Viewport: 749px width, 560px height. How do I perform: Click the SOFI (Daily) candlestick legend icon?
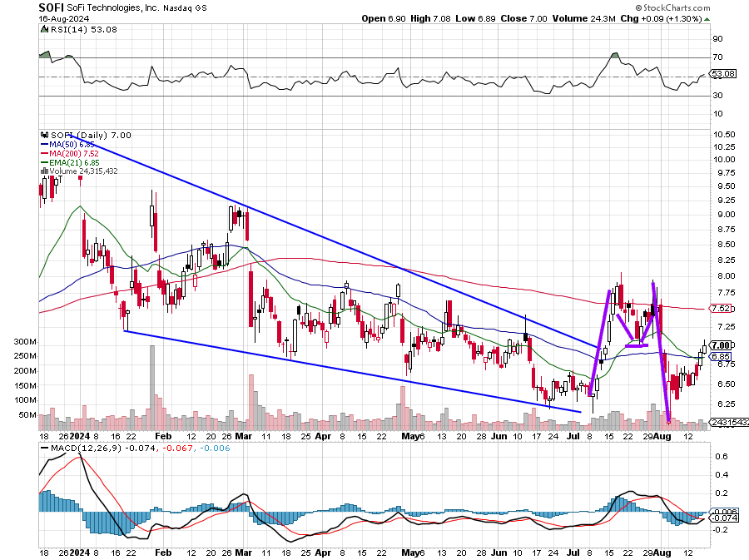click(x=45, y=135)
